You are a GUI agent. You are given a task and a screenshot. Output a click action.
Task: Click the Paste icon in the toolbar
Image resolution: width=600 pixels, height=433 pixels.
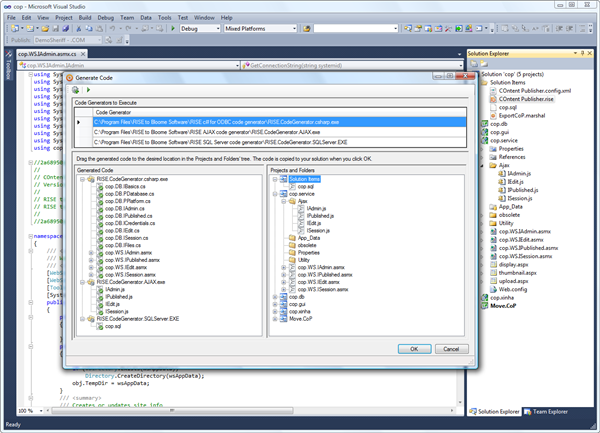[99, 28]
